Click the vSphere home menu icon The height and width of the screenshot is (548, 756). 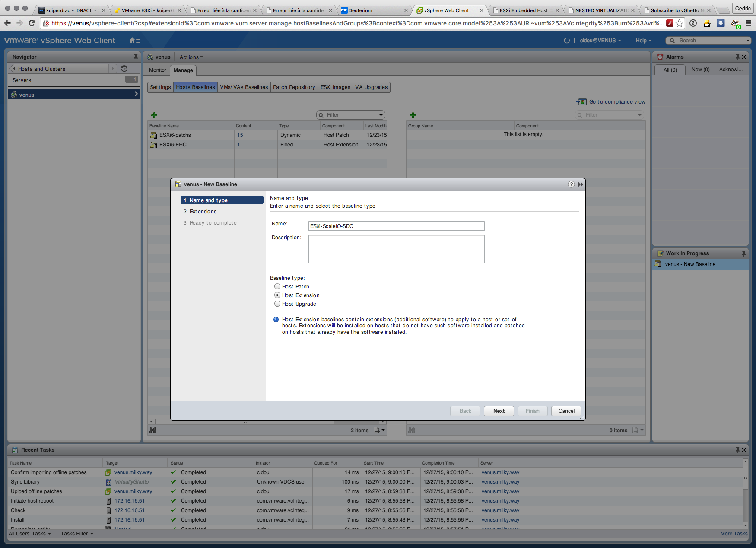134,41
